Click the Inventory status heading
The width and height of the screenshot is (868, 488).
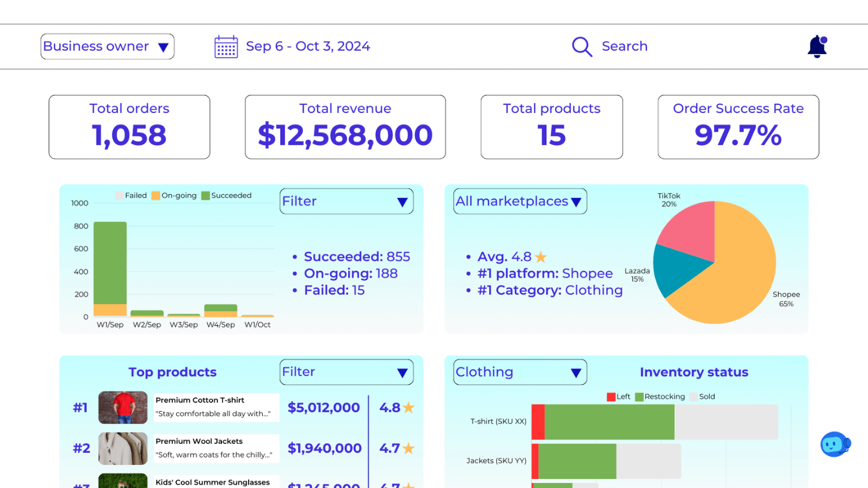click(x=694, y=372)
